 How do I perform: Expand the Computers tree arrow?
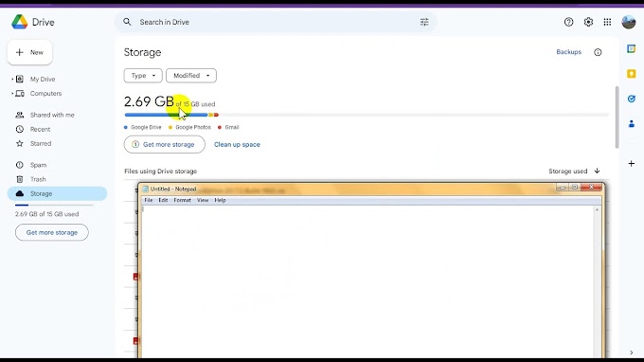(x=12, y=93)
